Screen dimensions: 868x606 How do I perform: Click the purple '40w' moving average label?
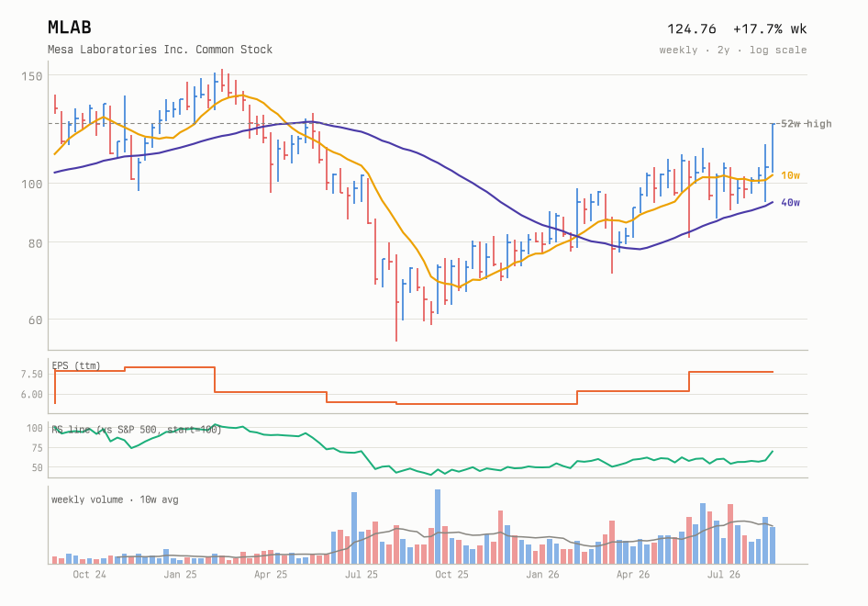click(791, 203)
